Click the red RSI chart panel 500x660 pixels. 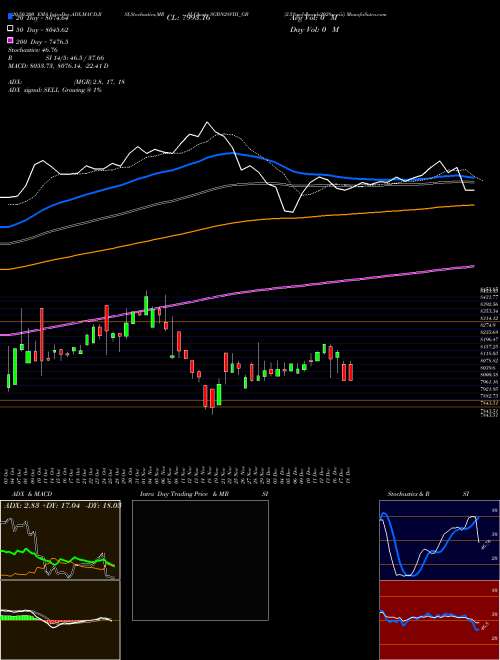click(439, 620)
